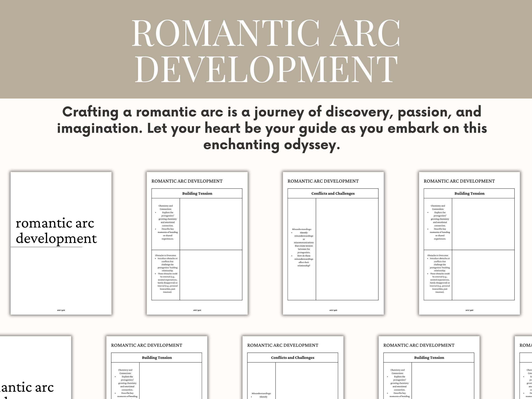Select the top-row Conflicts and Challenges page

point(333,243)
